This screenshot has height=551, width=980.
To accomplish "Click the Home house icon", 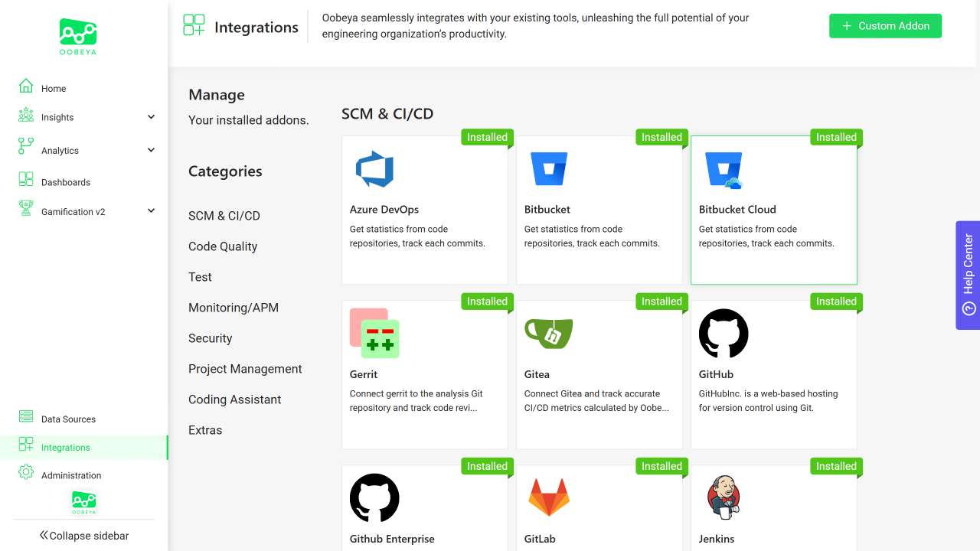I will [x=26, y=86].
